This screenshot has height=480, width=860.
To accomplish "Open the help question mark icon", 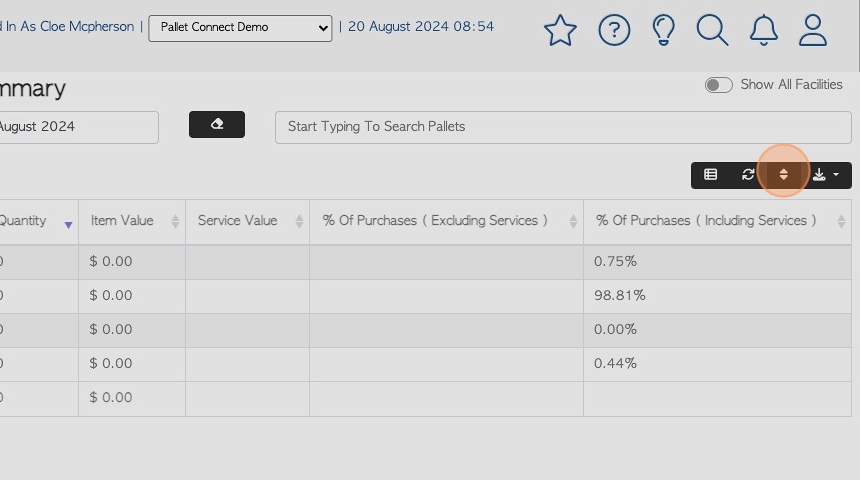I will [x=614, y=30].
